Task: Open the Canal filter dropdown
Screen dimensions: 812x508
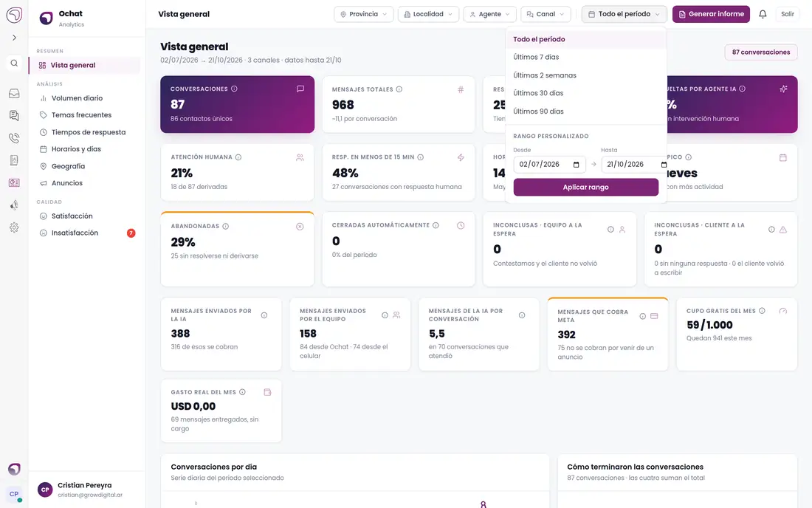Action: pyautogui.click(x=546, y=15)
